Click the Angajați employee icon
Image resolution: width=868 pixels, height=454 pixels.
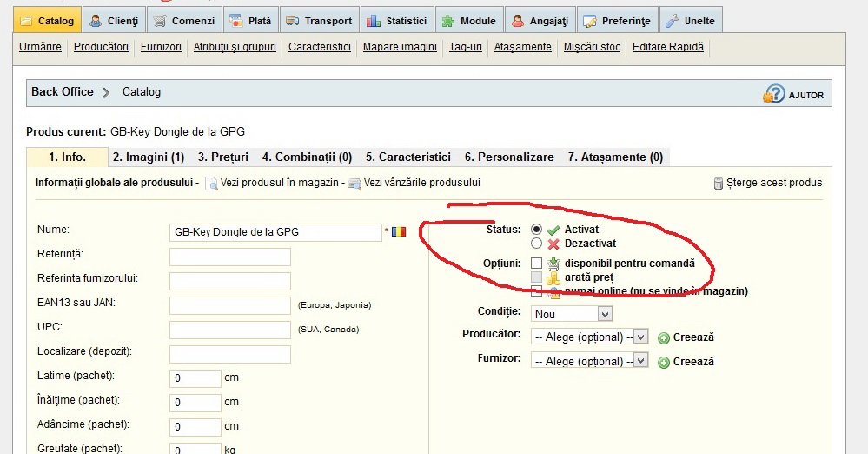[x=518, y=21]
